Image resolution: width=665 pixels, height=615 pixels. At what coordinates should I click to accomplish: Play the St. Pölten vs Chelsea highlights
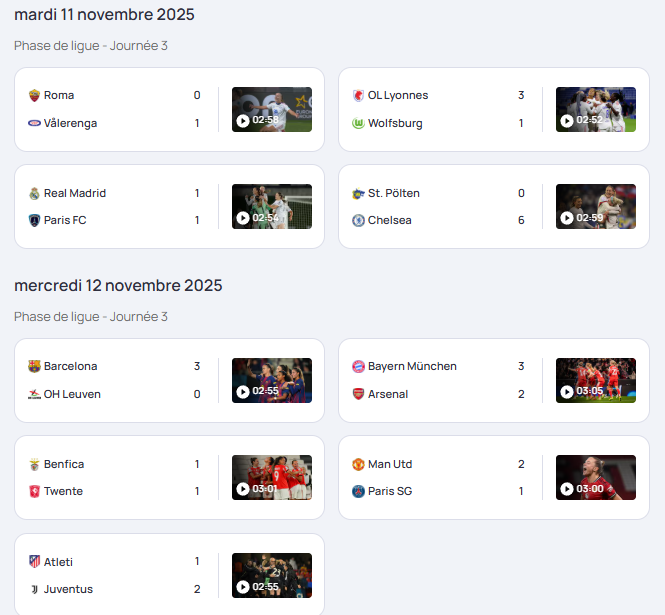click(596, 207)
